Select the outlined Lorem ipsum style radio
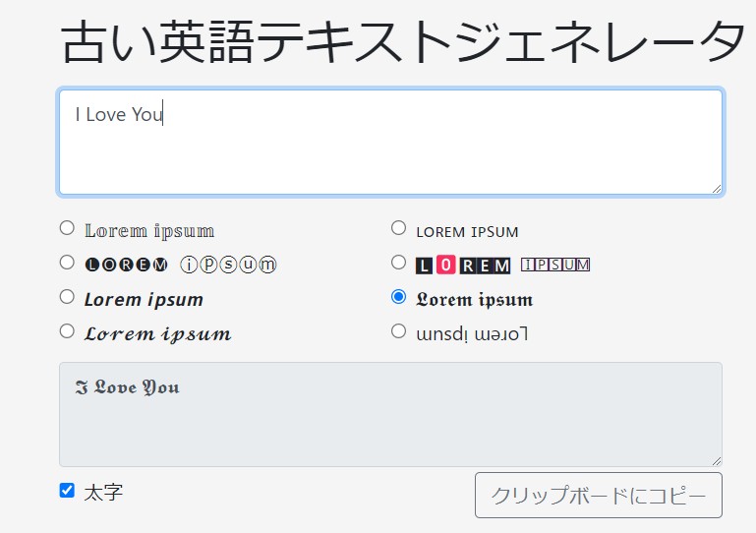The width and height of the screenshot is (756, 533). 67,228
